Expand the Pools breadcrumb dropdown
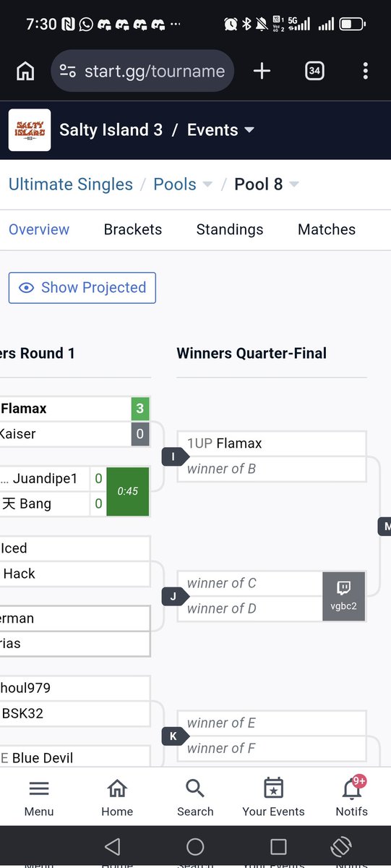The image size is (391, 868). 183,184
